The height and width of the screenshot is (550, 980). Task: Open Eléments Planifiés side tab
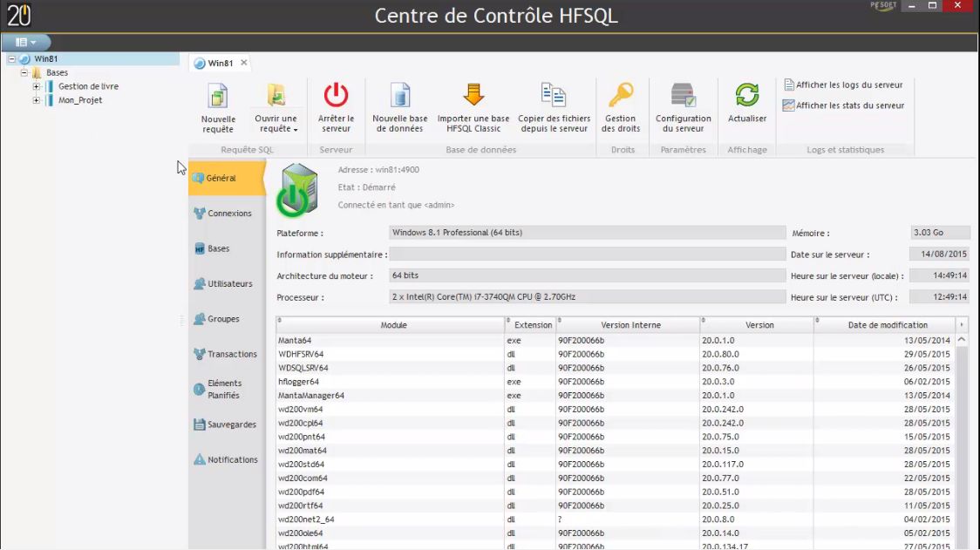point(227,389)
